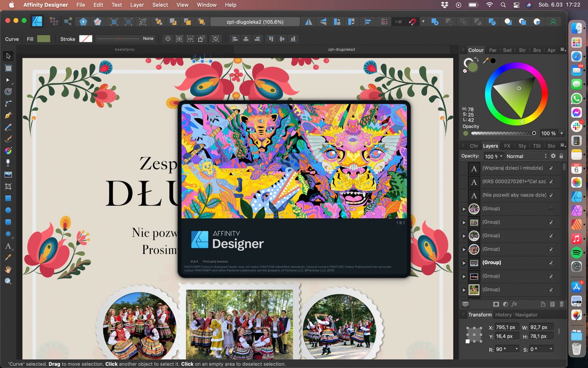This screenshot has height=368, width=588.
Task: Uncheck visibility of the bold Group layer
Action: click(x=551, y=263)
